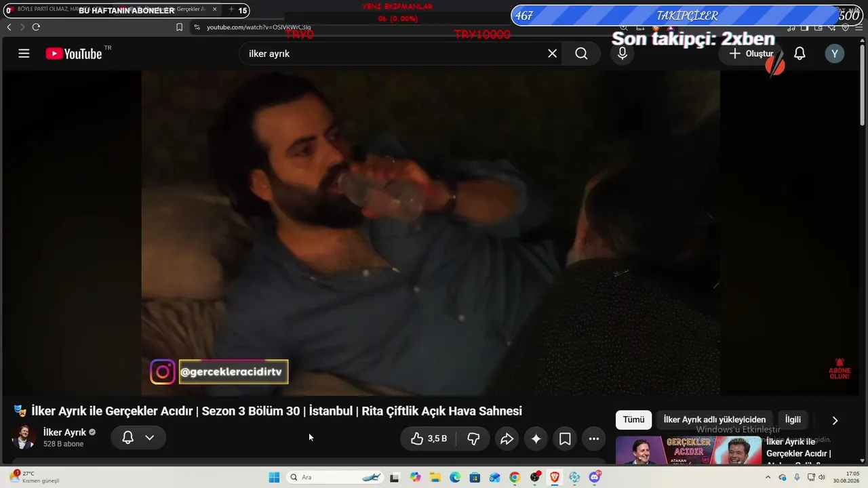
Task: Show more filter chips with right arrow
Action: point(835,420)
